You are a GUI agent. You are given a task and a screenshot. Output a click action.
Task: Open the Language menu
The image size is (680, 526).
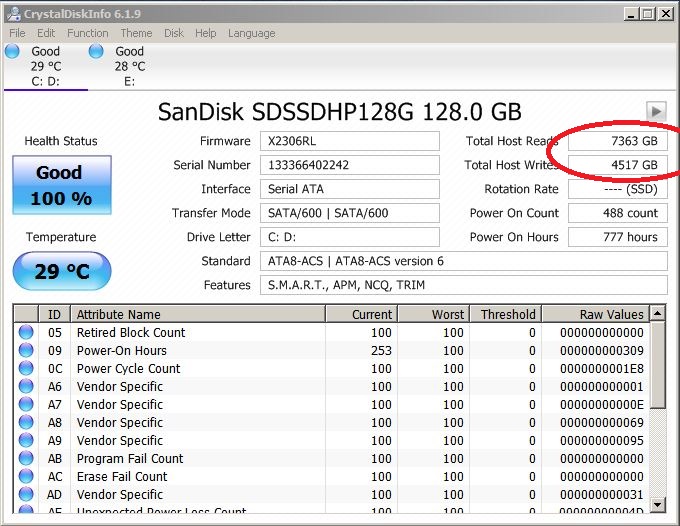pyautogui.click(x=252, y=33)
